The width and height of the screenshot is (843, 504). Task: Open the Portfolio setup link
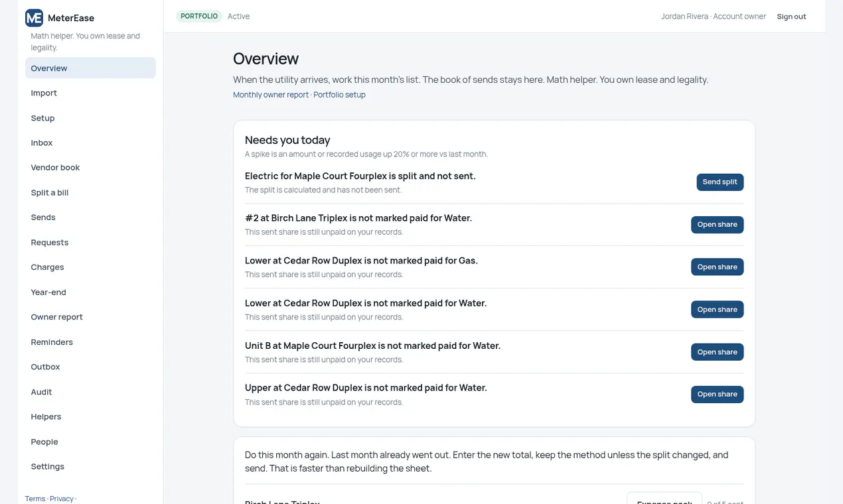339,95
